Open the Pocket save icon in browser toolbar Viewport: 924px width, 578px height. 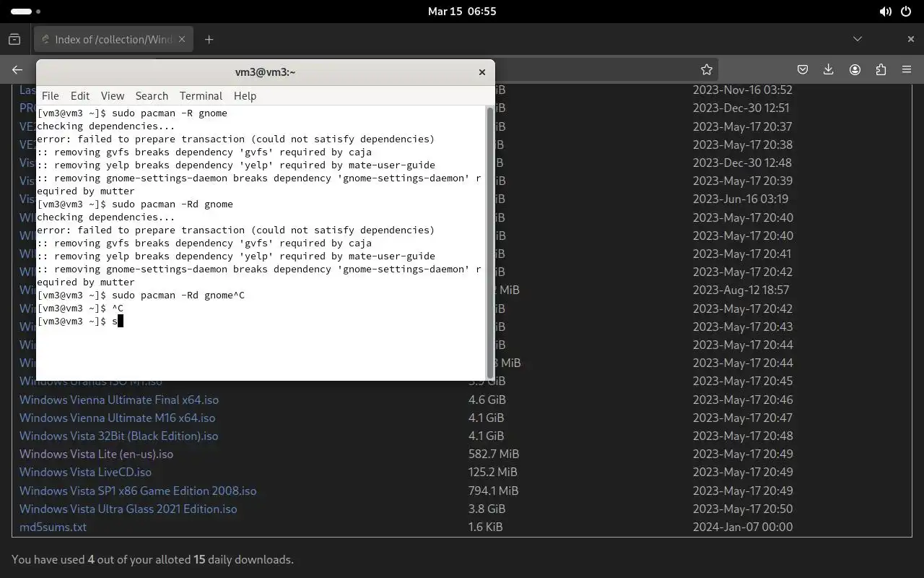pyautogui.click(x=803, y=69)
